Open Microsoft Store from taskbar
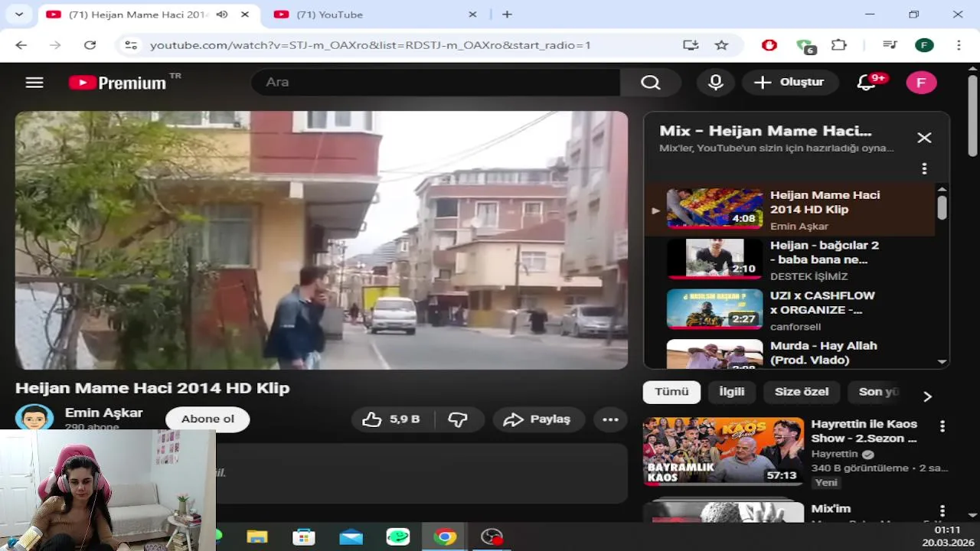The image size is (980, 551). [304, 536]
